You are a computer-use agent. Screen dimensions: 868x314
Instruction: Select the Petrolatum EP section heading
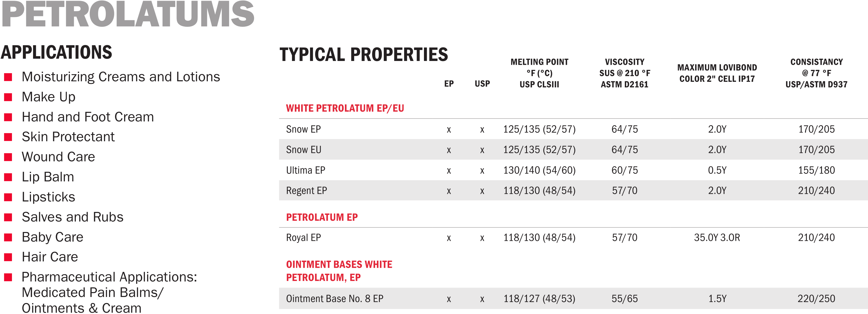pos(322,217)
